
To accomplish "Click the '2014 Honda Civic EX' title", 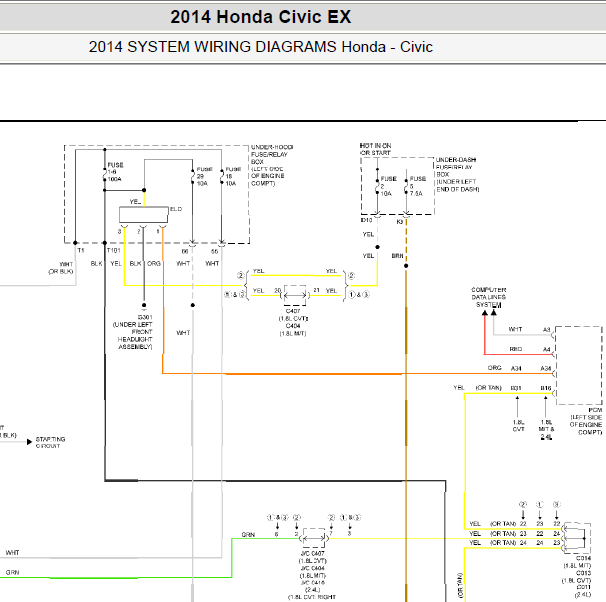I will [x=260, y=17].
